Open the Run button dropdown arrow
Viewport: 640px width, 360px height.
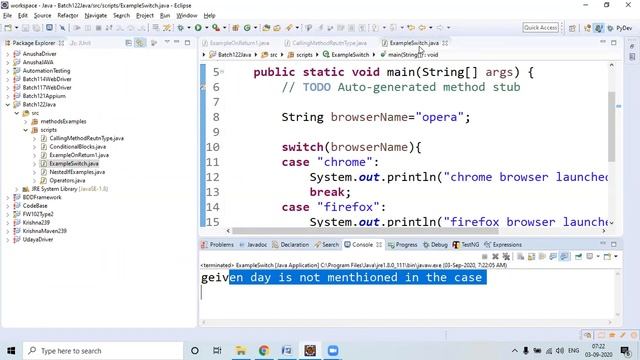click(x=207, y=28)
